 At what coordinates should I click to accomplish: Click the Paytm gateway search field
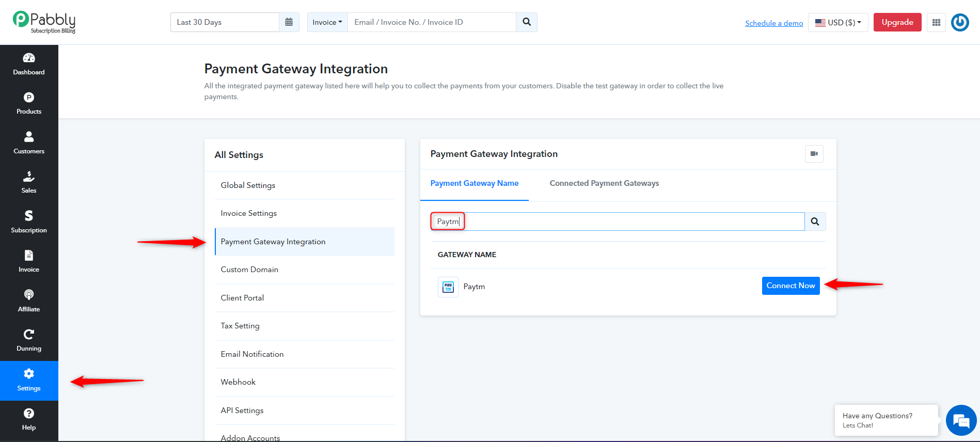click(x=618, y=222)
